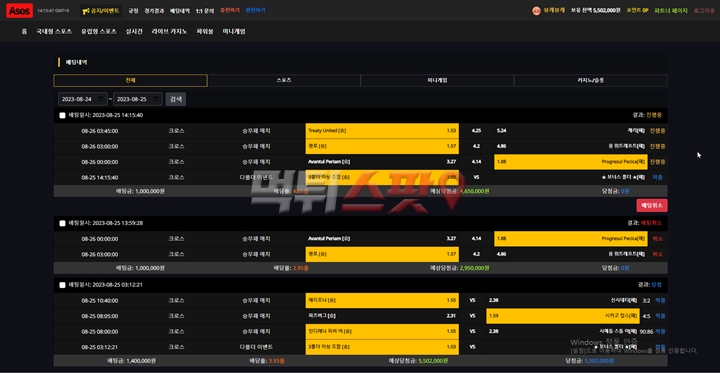Click the 검색 search button
Image resolution: width=720 pixels, height=373 pixels.
click(x=176, y=99)
